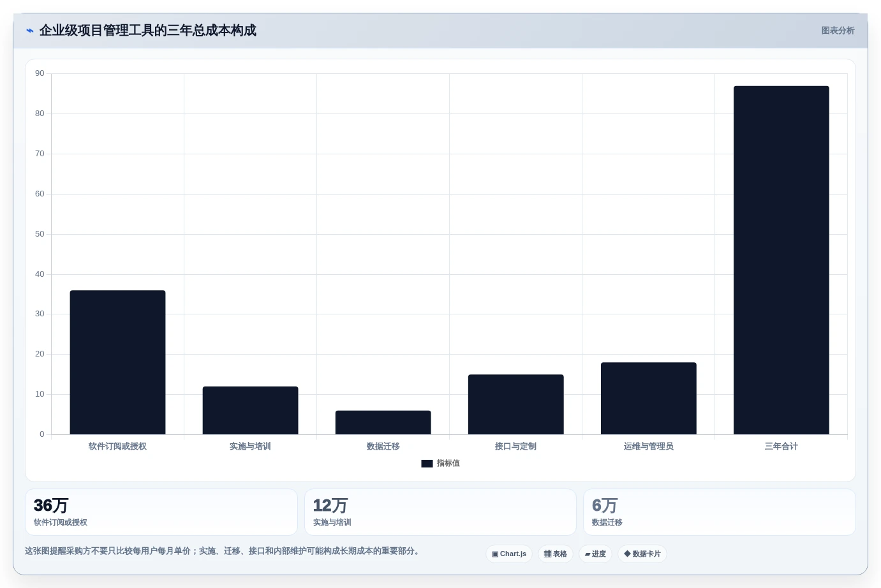Viewport: 881px width, 588px height.
Task: Select the 软件订阅或授权 bar in chart
Action: pyautogui.click(x=117, y=362)
